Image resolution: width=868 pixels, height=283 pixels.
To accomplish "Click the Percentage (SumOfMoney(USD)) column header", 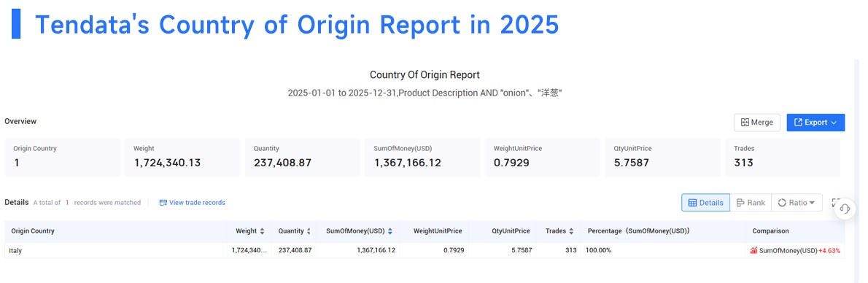I will point(638,231).
